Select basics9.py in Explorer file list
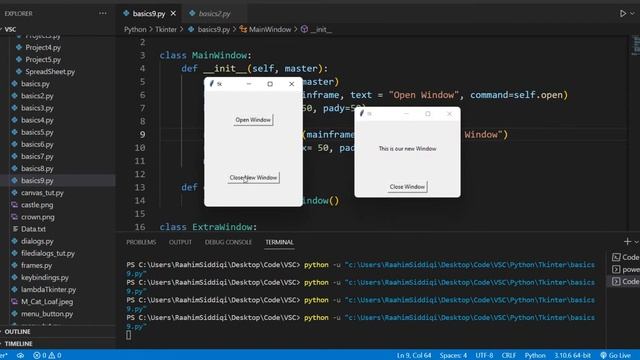This screenshot has width=640, height=360. (37, 180)
